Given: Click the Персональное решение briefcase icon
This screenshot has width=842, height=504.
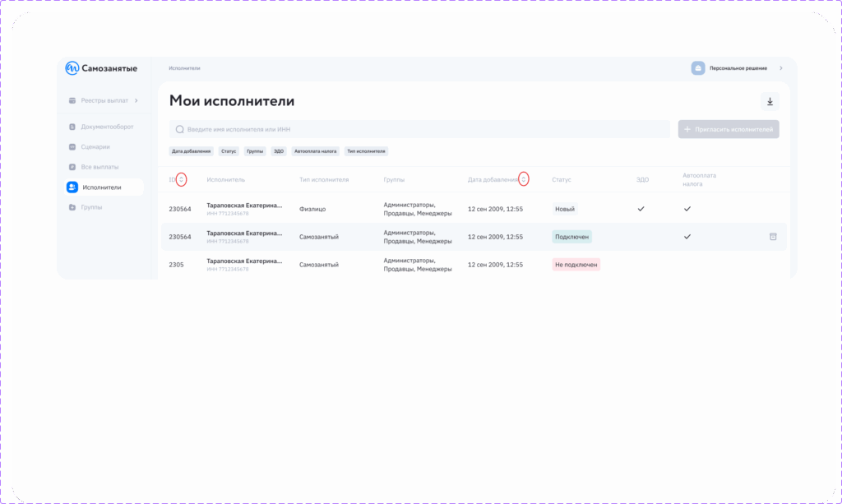Looking at the screenshot, I should click(698, 68).
